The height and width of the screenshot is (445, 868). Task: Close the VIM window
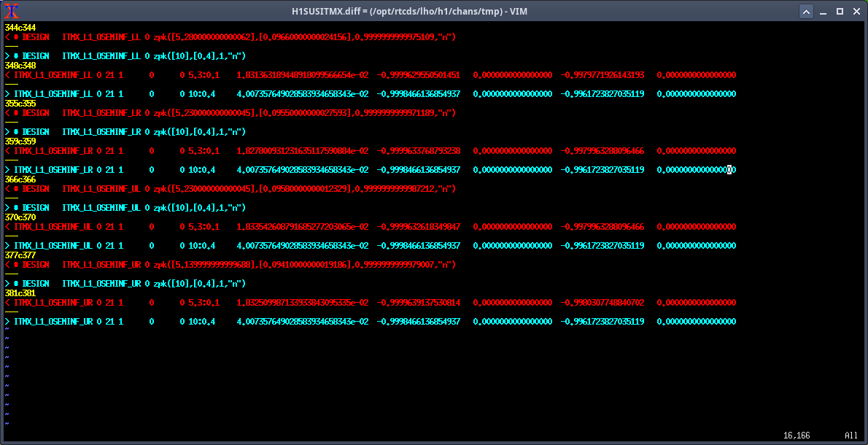[856, 12]
